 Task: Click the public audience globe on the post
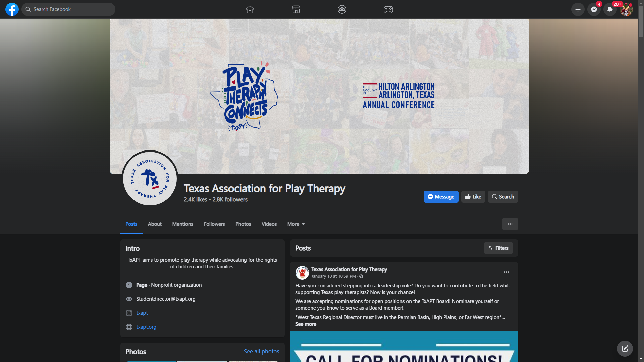click(361, 277)
